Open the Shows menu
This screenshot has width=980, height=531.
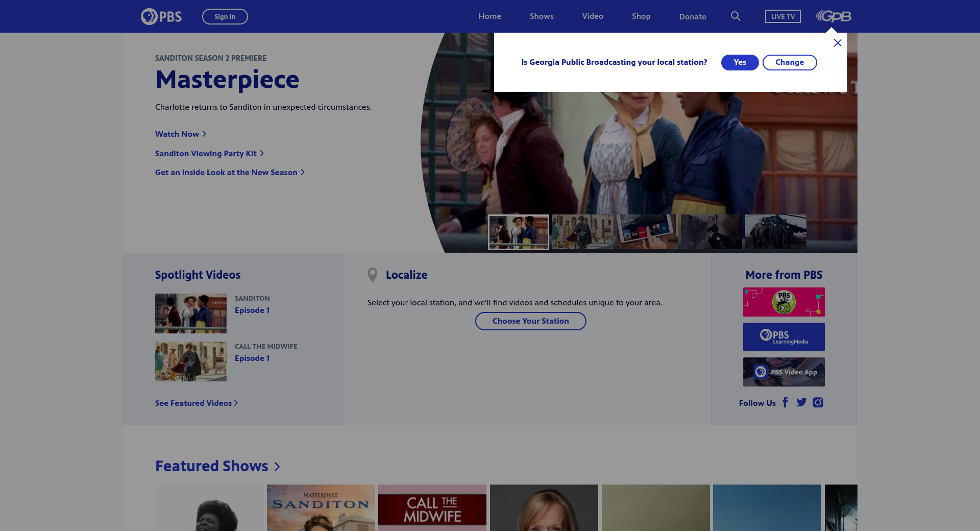[542, 16]
